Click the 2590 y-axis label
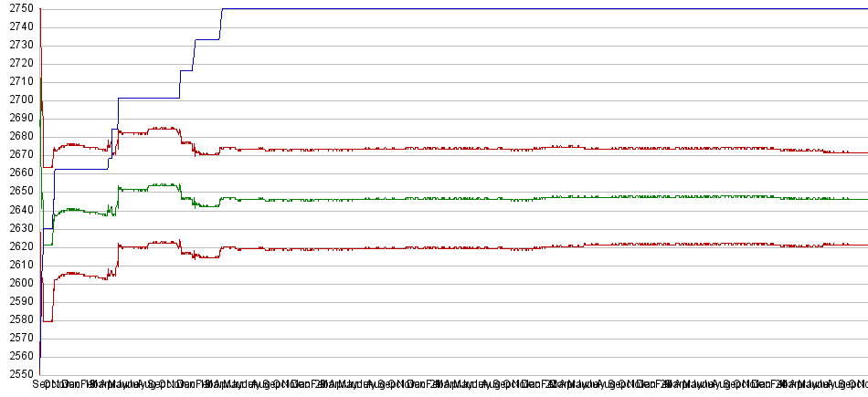This screenshot has width=868, height=397. [x=18, y=301]
